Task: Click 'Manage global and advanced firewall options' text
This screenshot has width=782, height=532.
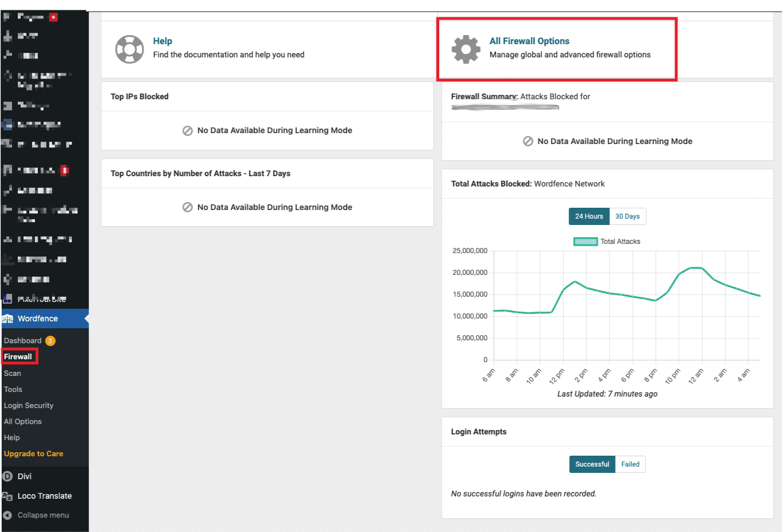Action: coord(570,55)
